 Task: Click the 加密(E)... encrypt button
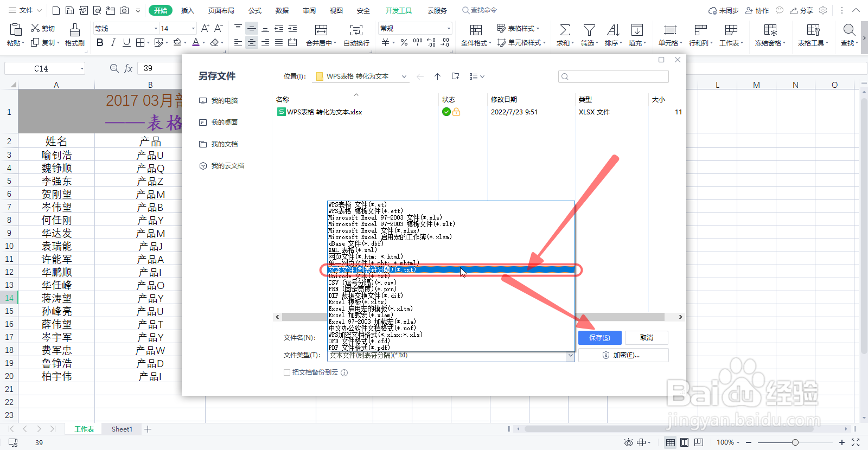[x=623, y=355]
